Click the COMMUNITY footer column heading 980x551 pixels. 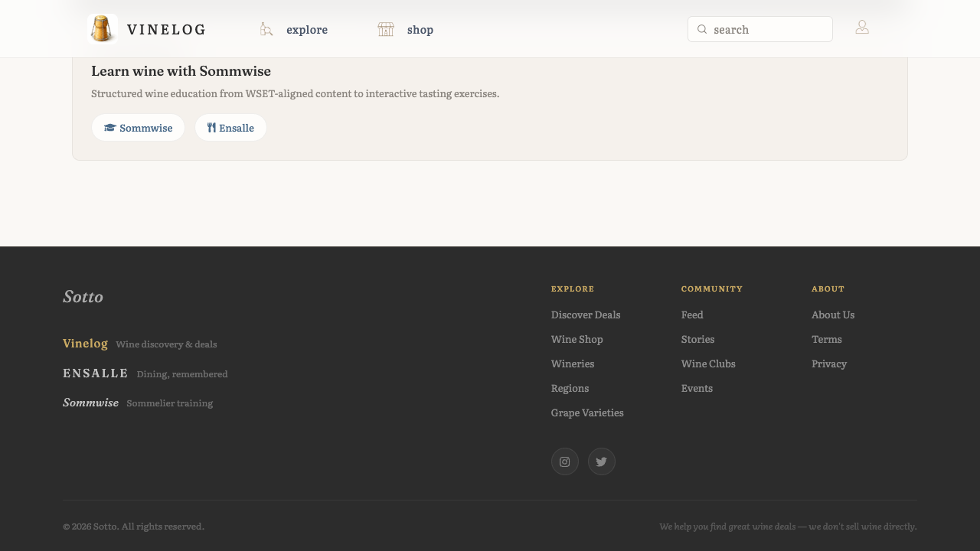point(712,289)
